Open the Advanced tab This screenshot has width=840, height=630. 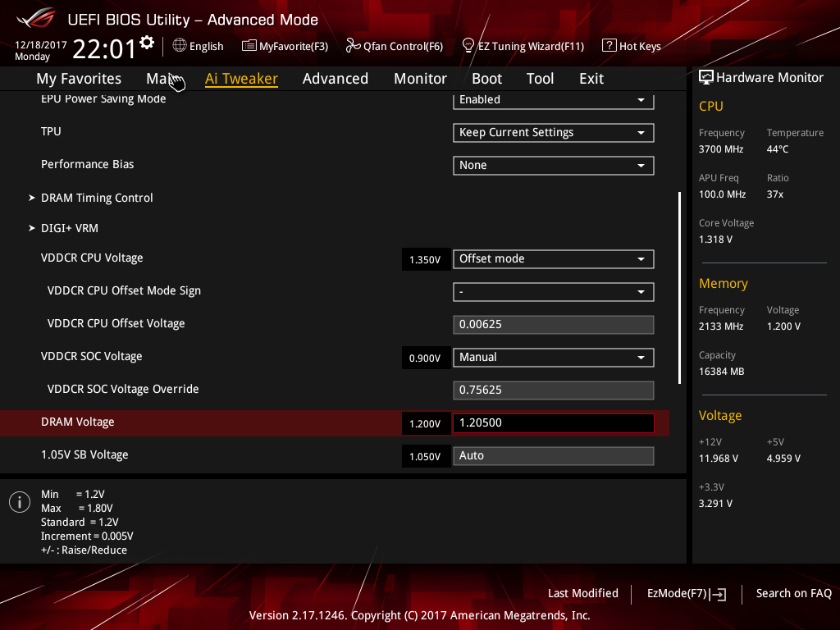click(336, 79)
